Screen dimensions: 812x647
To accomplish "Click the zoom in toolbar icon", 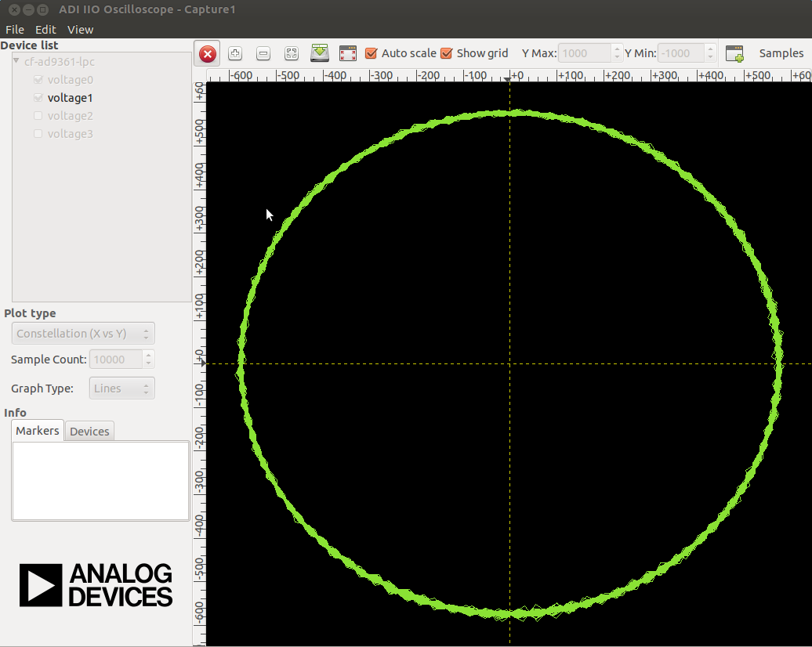I will (235, 53).
